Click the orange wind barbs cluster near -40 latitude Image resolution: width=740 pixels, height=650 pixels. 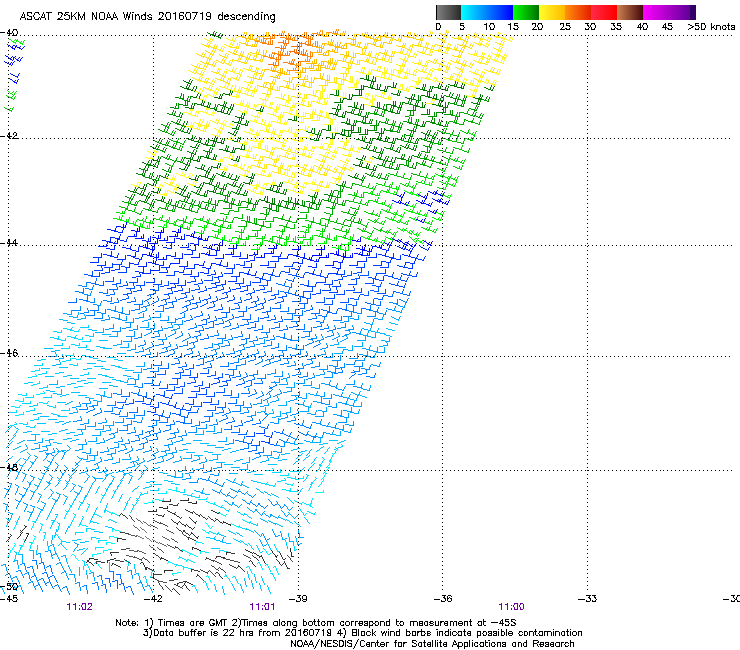point(295,50)
